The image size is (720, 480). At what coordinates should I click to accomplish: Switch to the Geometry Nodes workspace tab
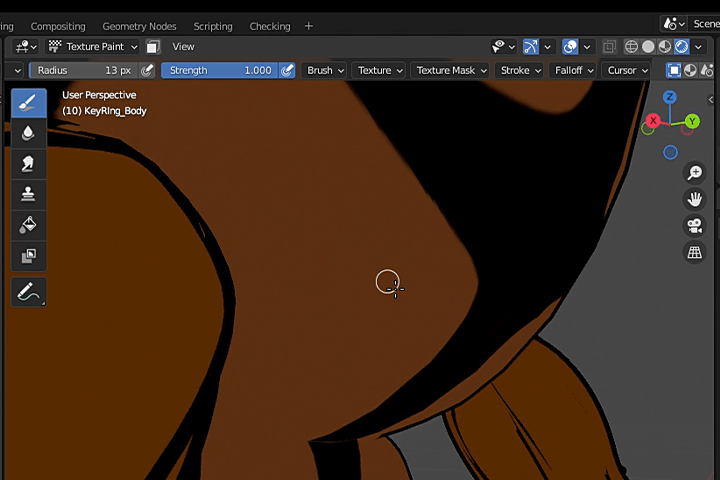tap(139, 26)
